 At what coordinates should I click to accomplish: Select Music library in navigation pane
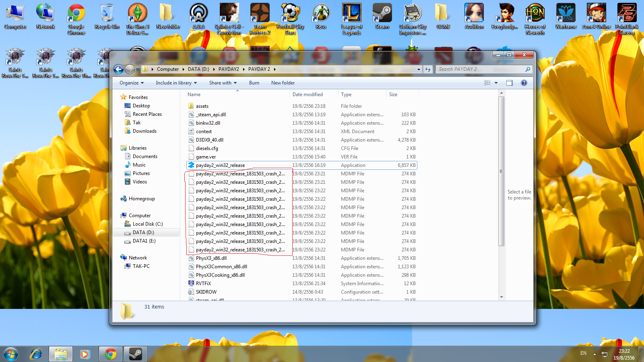click(x=139, y=165)
